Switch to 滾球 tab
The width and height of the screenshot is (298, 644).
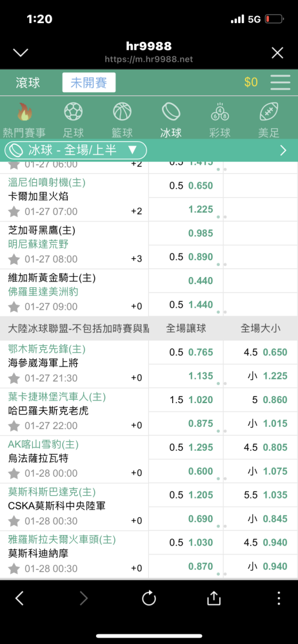[28, 82]
